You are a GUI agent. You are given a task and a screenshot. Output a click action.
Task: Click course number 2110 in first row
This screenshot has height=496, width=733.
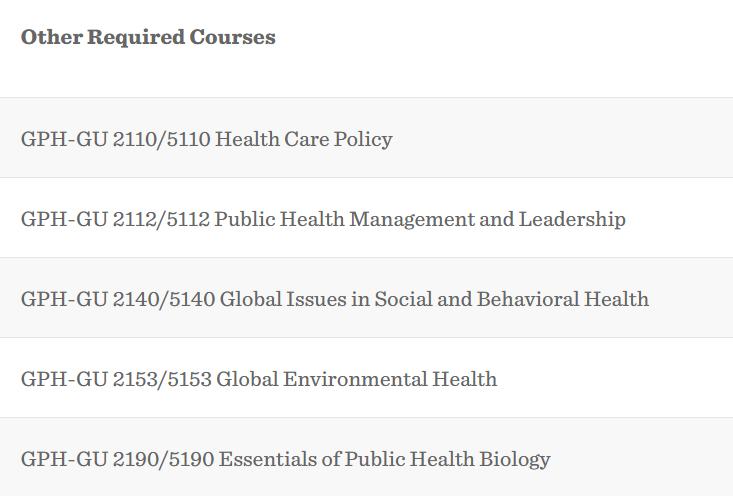[x=135, y=139]
